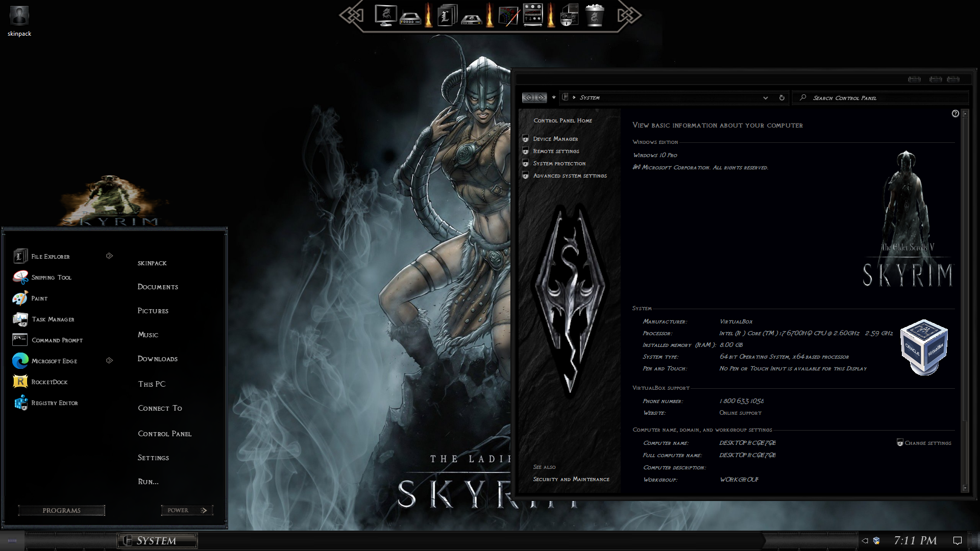
Task: Click the Programs button
Action: [62, 510]
